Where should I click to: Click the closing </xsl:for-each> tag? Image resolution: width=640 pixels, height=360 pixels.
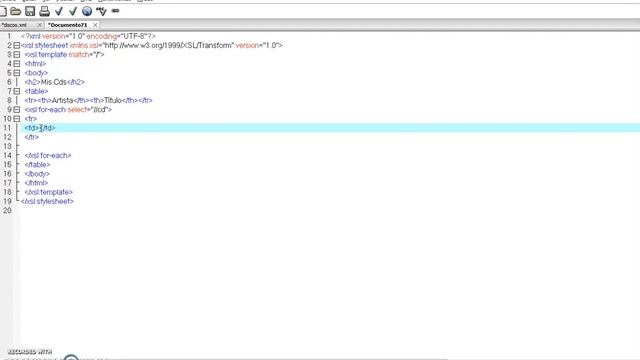(48, 156)
